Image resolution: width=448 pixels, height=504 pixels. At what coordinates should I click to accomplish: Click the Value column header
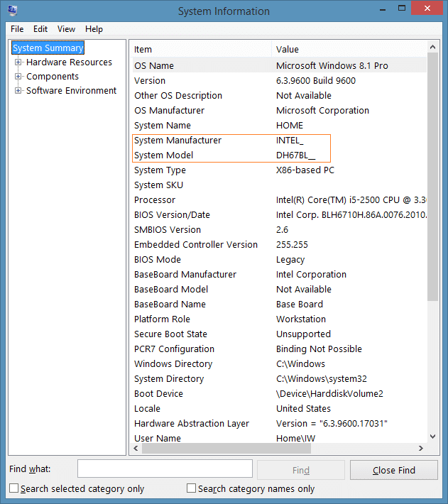(349, 49)
